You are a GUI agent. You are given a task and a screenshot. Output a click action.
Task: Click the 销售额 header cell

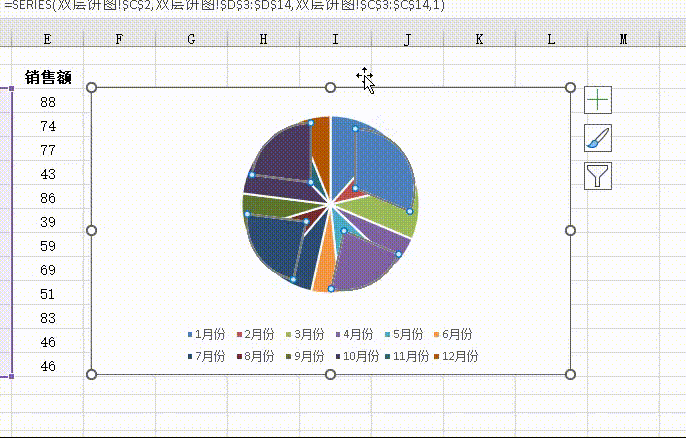click(x=48, y=77)
